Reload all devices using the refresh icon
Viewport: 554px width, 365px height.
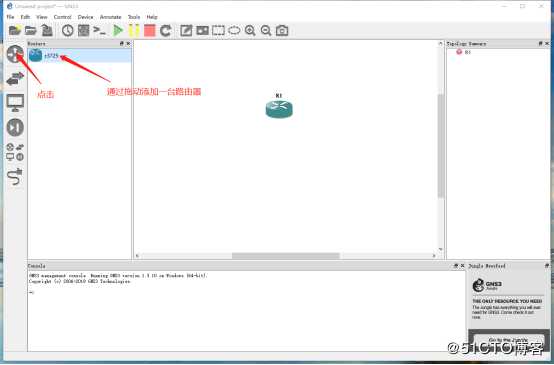[x=166, y=30]
